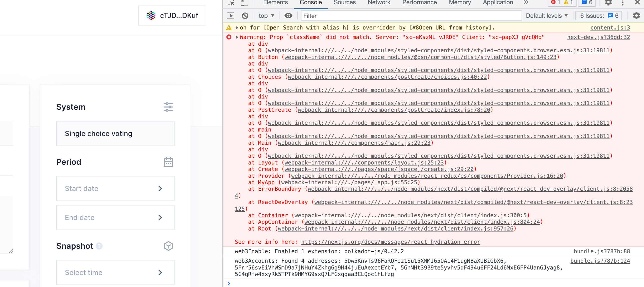Image resolution: width=644 pixels, height=287 pixels.
Task: Switch to the Network tab
Action: (x=379, y=2)
